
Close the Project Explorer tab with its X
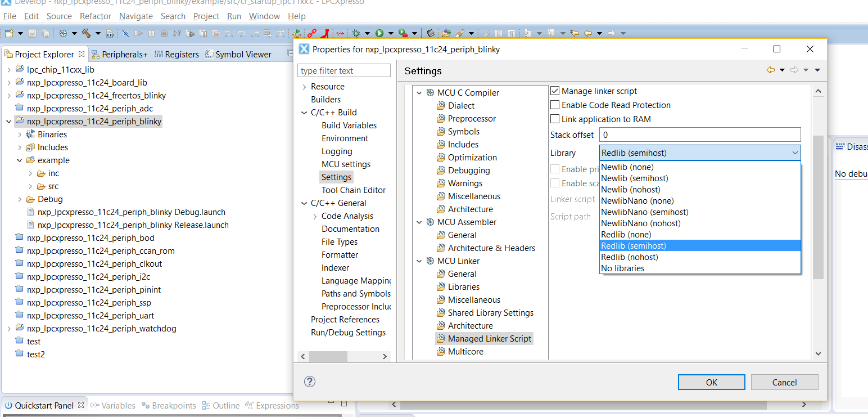click(x=82, y=54)
